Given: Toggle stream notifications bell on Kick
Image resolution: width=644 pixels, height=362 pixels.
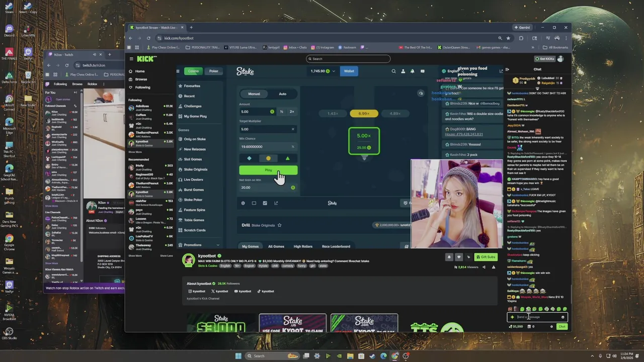Looking at the screenshot, I should pyautogui.click(x=449, y=257).
